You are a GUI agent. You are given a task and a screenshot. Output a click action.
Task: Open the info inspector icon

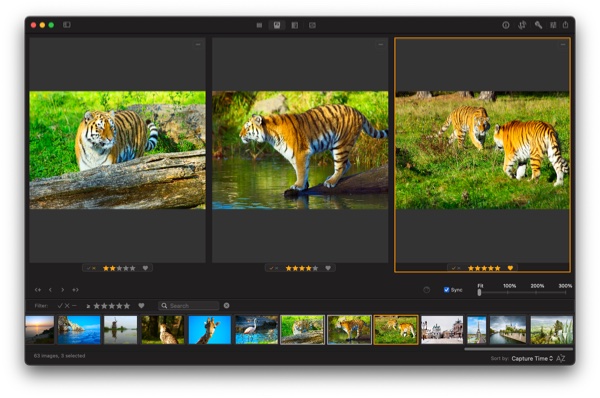coord(505,25)
